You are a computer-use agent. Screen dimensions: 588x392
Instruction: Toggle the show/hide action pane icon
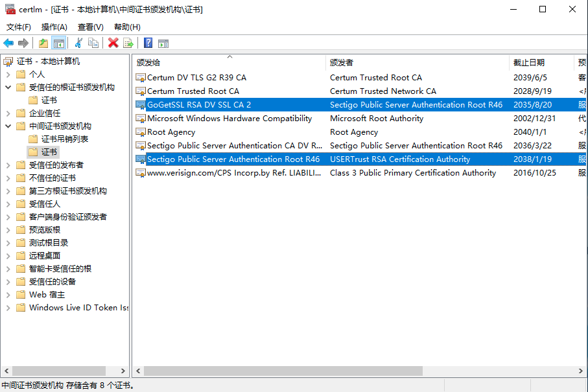coord(163,43)
